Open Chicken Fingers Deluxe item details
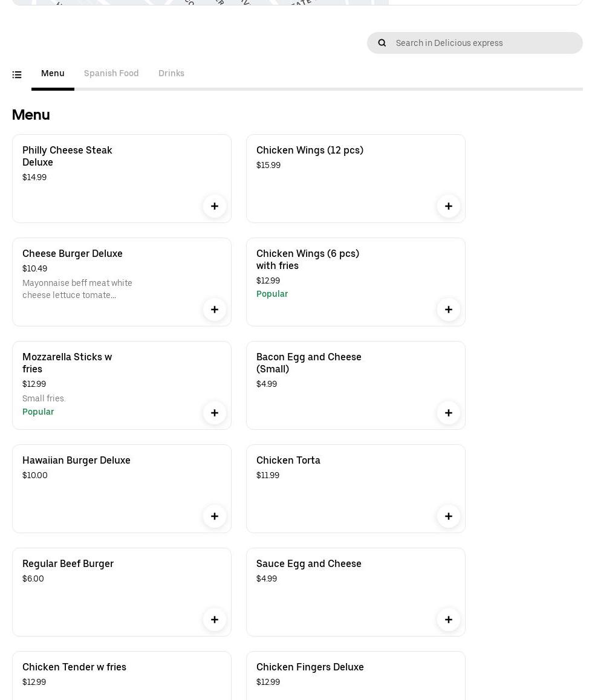This screenshot has height=700, width=595. pyautogui.click(x=310, y=667)
